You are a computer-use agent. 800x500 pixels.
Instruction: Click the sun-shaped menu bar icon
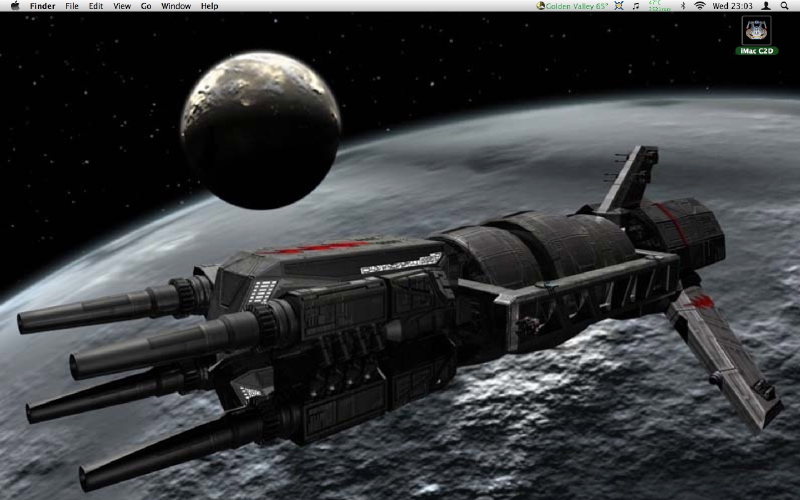click(x=619, y=6)
